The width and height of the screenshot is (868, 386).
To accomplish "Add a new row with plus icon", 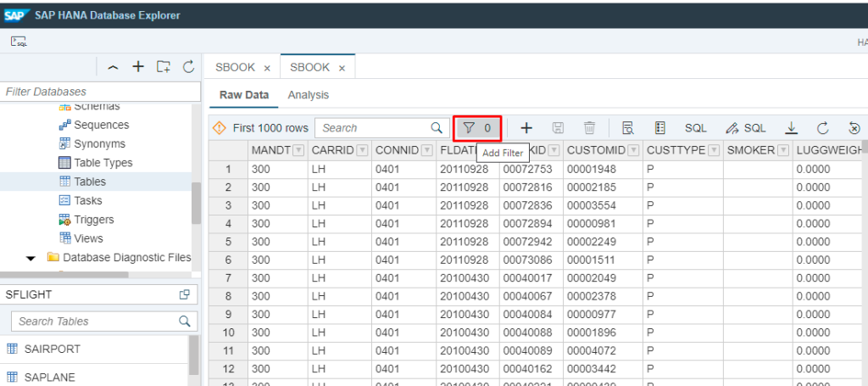I will (x=526, y=128).
